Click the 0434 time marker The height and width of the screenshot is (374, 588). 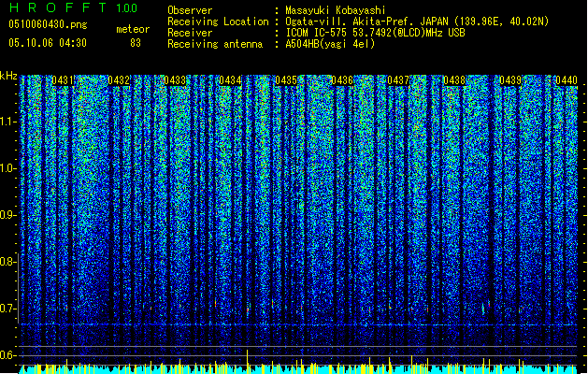[x=230, y=80]
